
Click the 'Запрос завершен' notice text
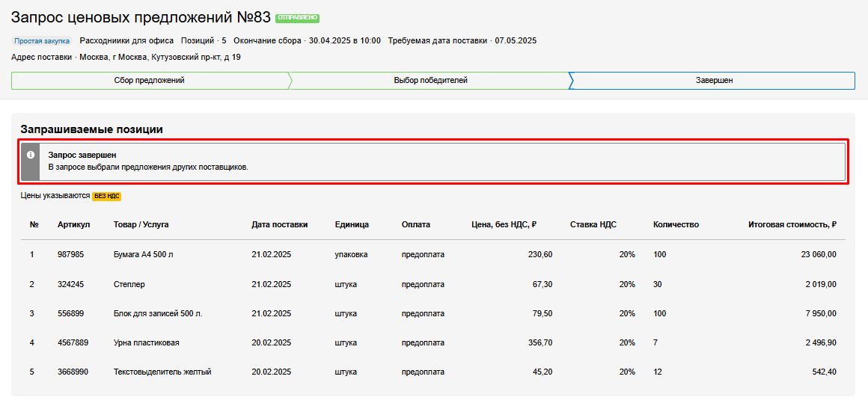tap(82, 155)
